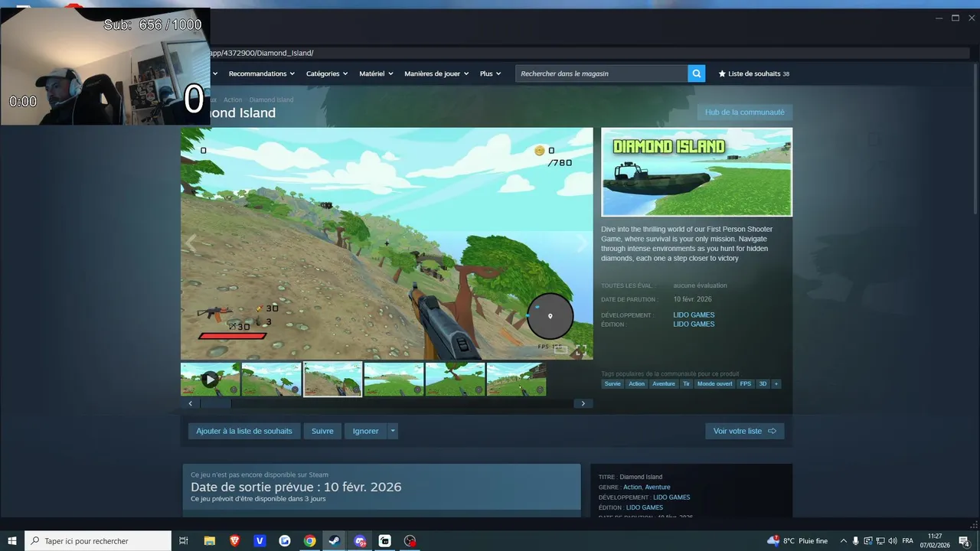Open the Liste de souhaits star link
The image size is (980, 551).
(x=753, y=73)
